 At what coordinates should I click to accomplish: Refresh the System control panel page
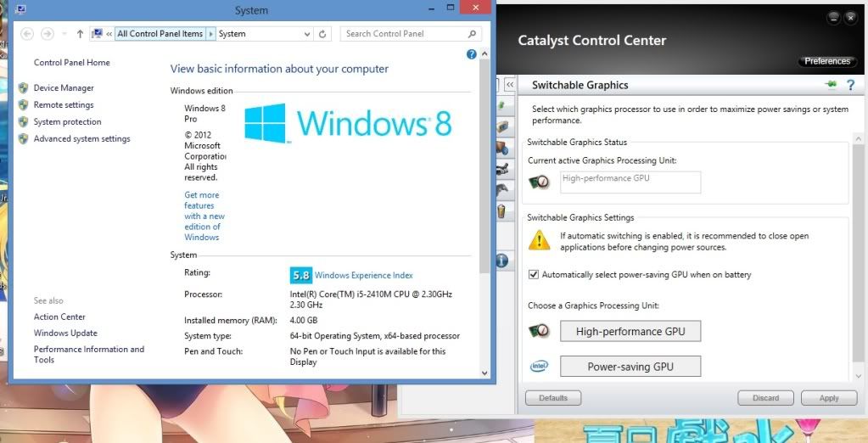322,34
